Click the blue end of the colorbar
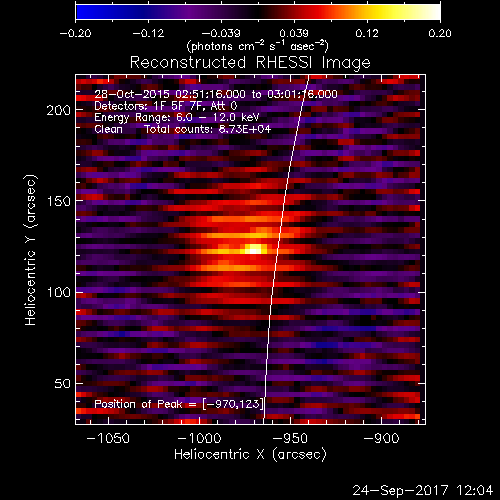Image resolution: width=500 pixels, height=500 pixels. tap(81, 12)
